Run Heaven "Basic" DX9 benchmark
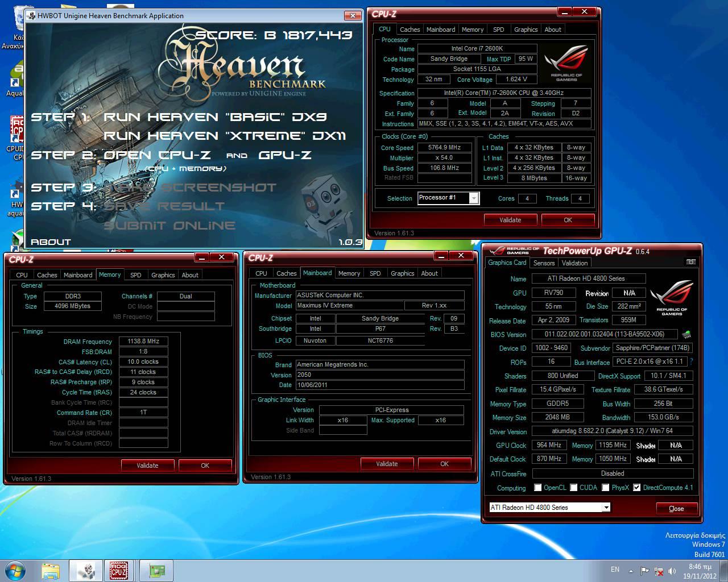This screenshot has height=582, width=728. (215, 117)
